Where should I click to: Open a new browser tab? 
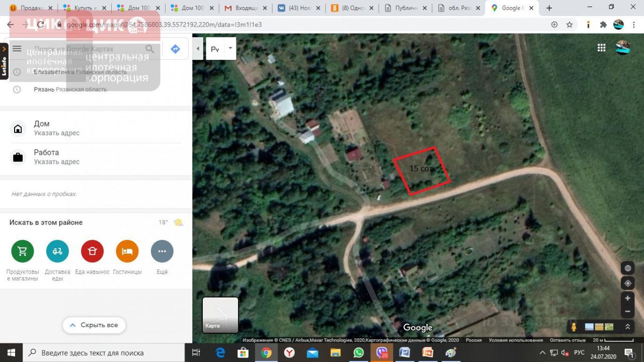549,8
